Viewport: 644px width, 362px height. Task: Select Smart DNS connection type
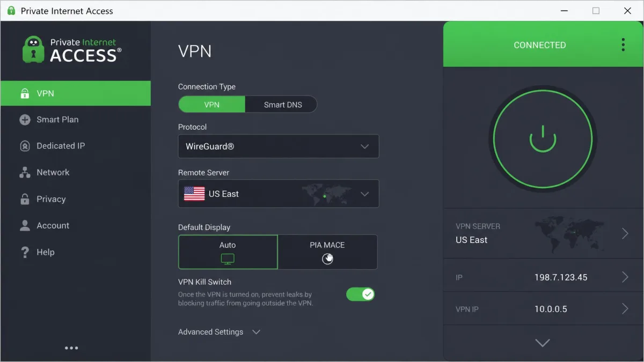[283, 105]
